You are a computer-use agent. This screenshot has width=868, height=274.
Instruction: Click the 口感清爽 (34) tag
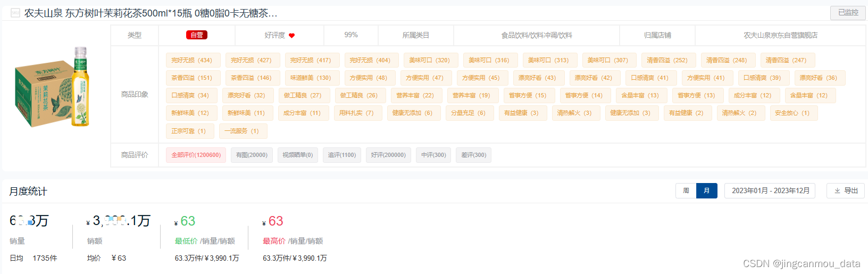tap(191, 95)
